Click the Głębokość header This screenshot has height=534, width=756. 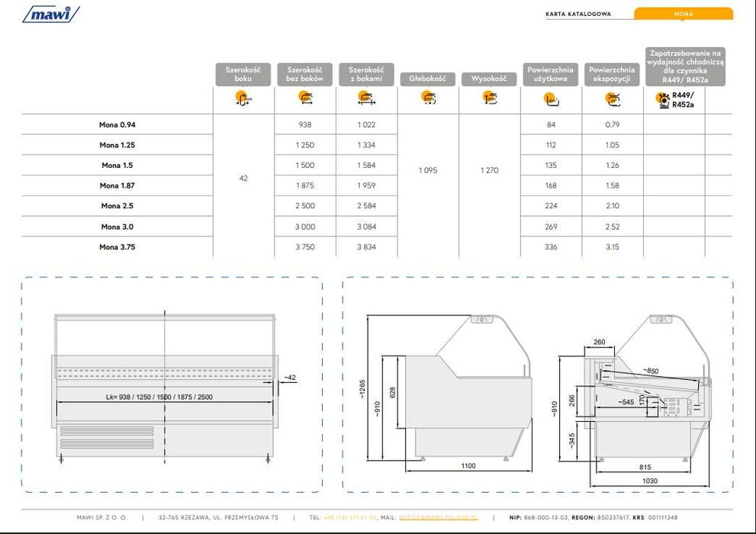click(x=428, y=79)
